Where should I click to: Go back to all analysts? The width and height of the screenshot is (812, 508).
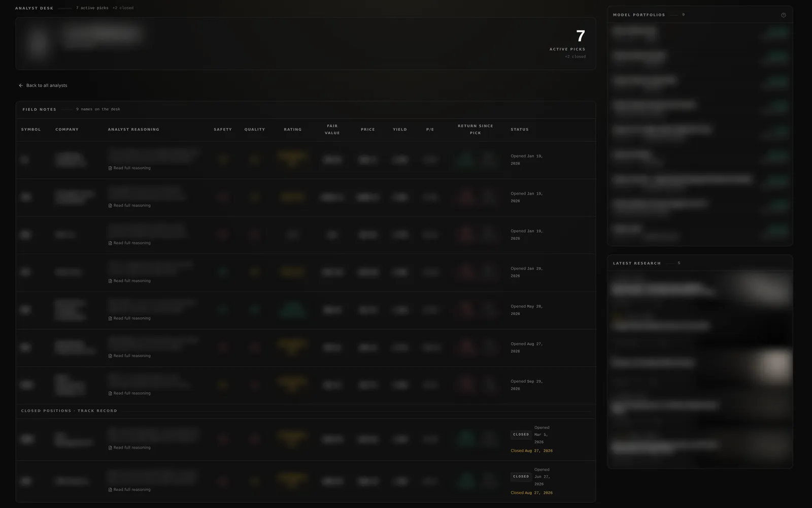[x=43, y=85]
